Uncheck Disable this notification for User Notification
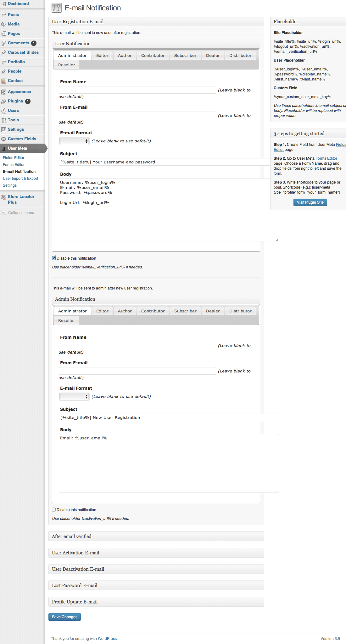Image resolution: width=346 pixels, height=644 pixels. pyautogui.click(x=54, y=258)
